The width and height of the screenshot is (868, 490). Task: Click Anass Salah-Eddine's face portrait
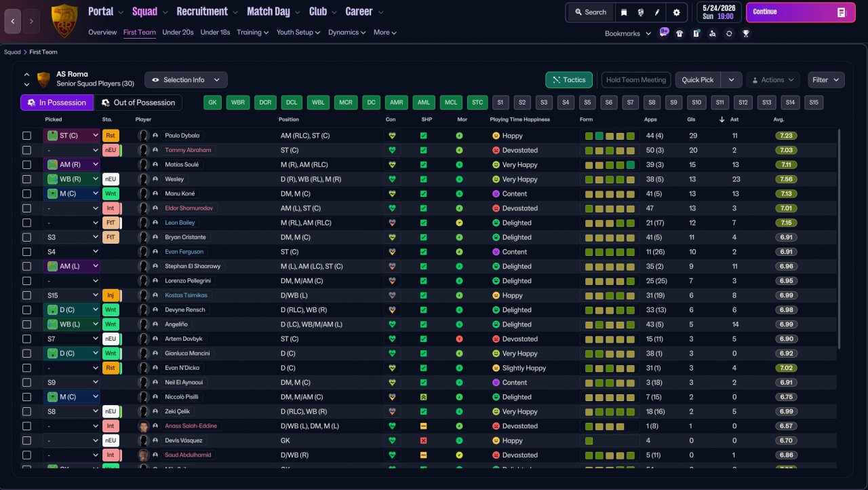[x=143, y=426]
